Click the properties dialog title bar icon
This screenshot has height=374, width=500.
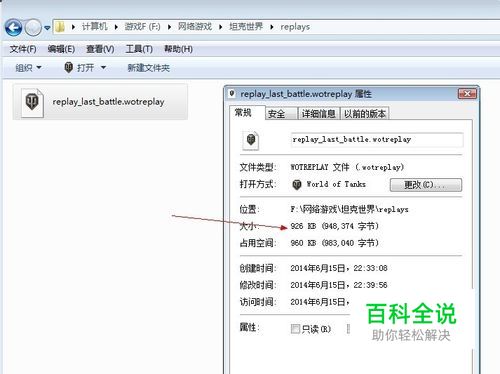pyautogui.click(x=232, y=94)
